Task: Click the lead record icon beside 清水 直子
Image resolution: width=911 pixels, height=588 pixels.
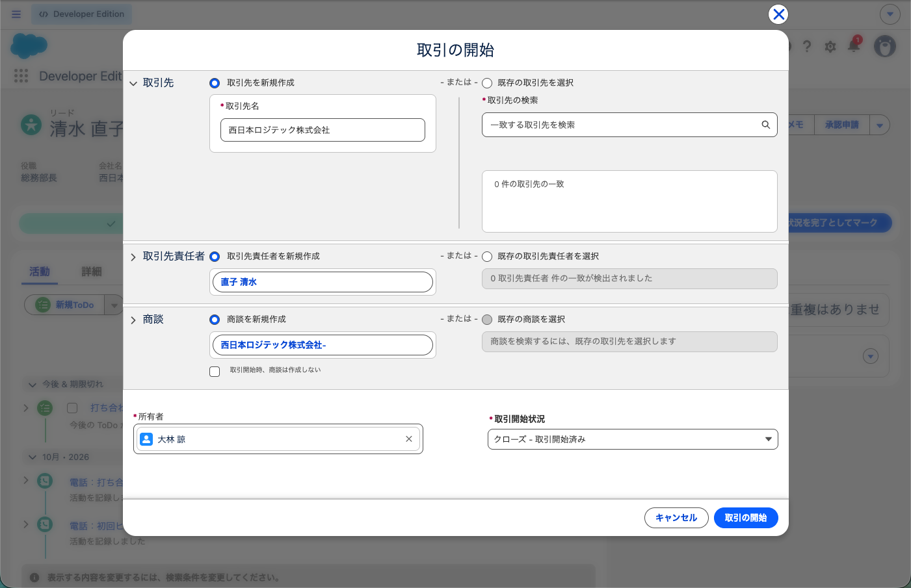Action: [x=31, y=124]
